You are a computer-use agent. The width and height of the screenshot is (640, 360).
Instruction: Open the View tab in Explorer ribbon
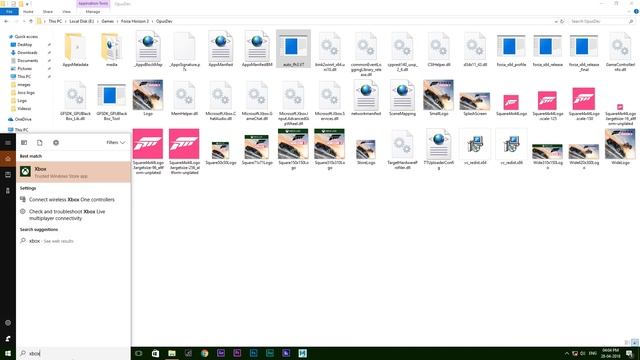[67, 12]
